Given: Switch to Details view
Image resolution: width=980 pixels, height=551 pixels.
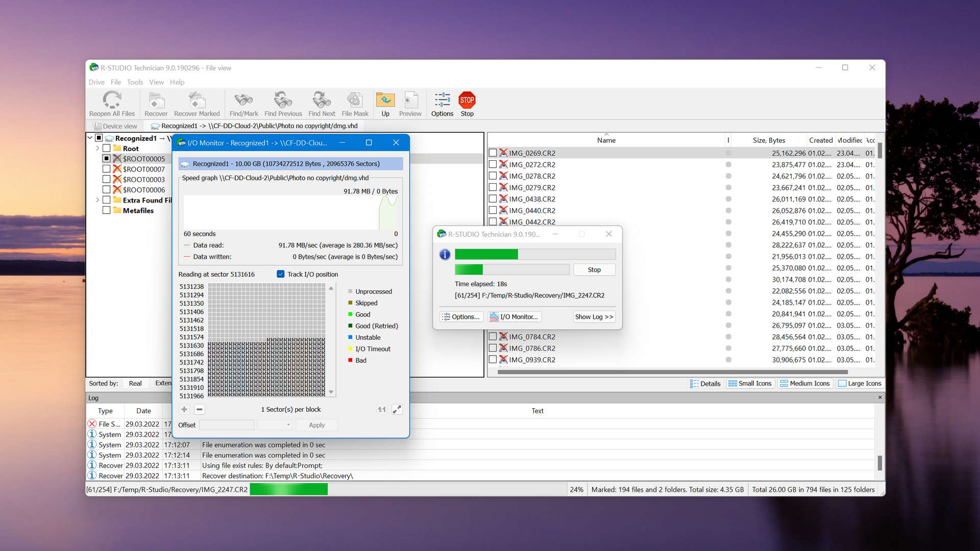Looking at the screenshot, I should pos(705,384).
